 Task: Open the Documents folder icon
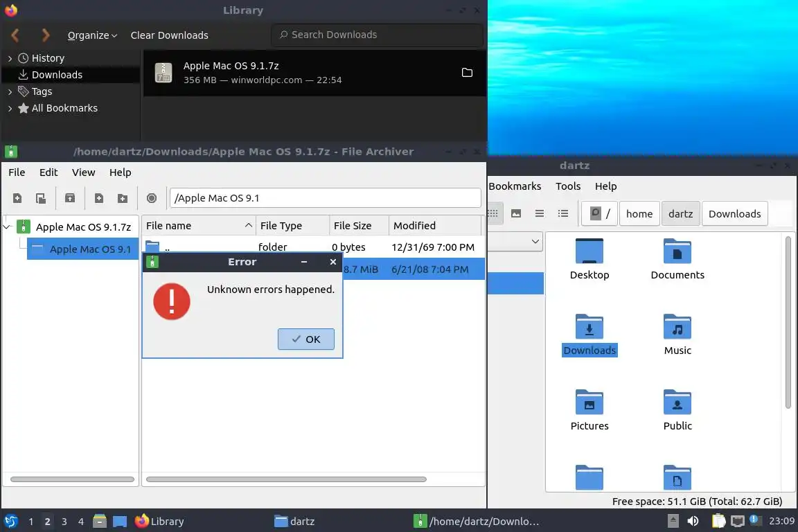[x=677, y=251]
